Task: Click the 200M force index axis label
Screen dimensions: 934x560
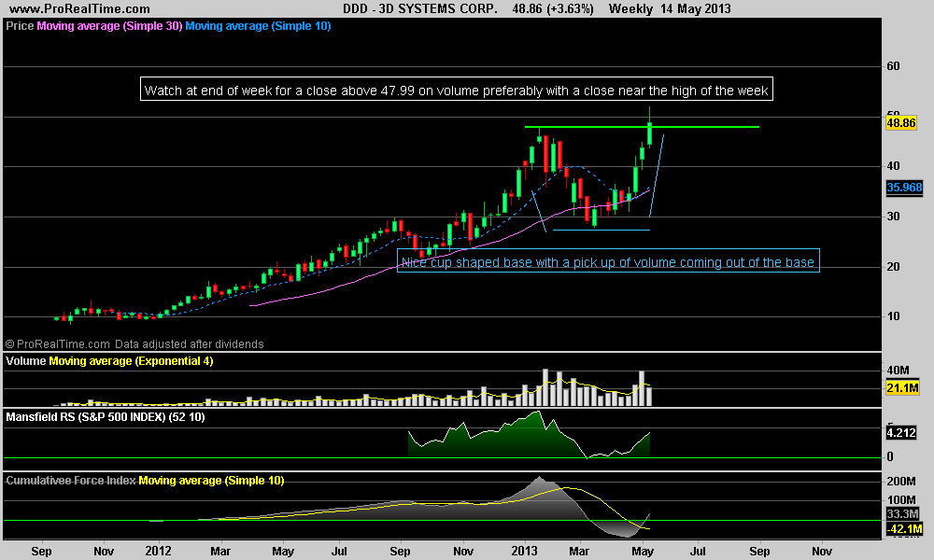Action: click(901, 481)
